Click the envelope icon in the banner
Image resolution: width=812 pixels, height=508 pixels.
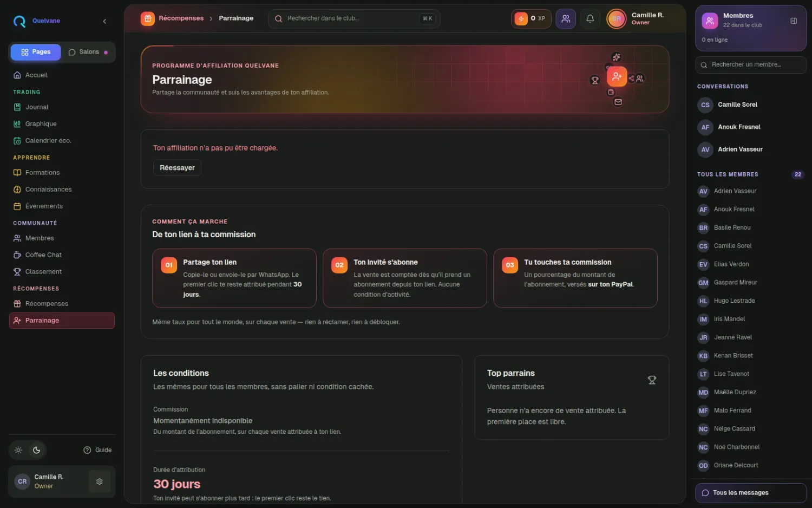618,102
